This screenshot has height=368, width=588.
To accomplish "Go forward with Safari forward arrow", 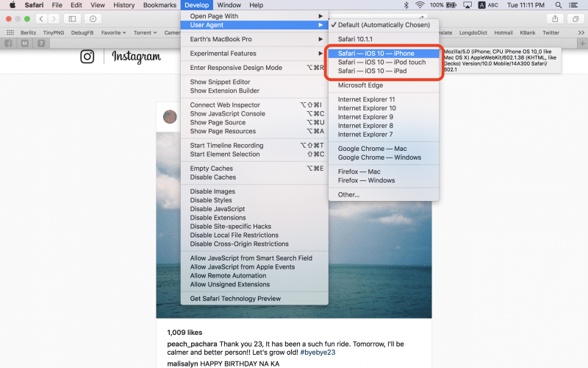I will pos(54,19).
